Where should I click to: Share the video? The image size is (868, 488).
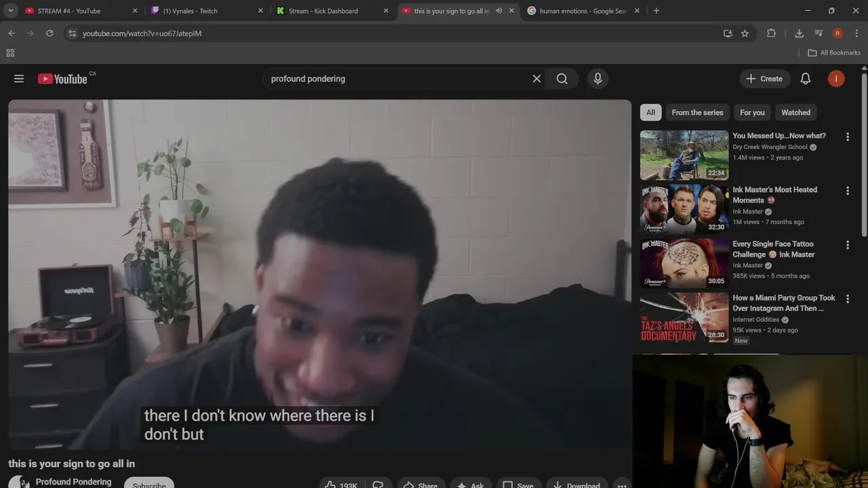(x=420, y=484)
